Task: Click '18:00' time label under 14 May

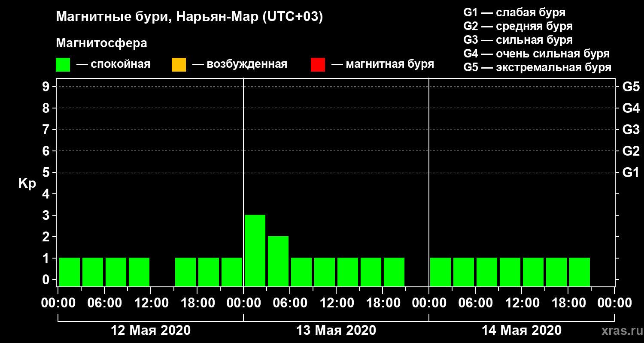Action: [568, 303]
